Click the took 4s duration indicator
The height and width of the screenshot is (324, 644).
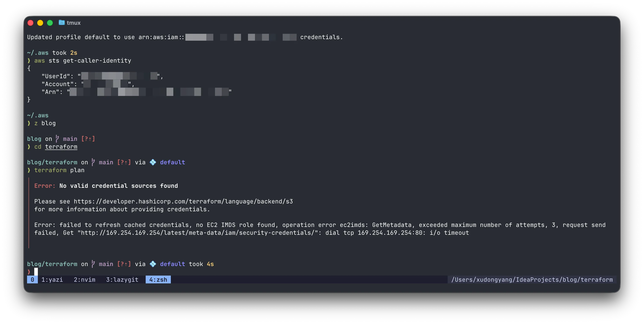click(201, 264)
